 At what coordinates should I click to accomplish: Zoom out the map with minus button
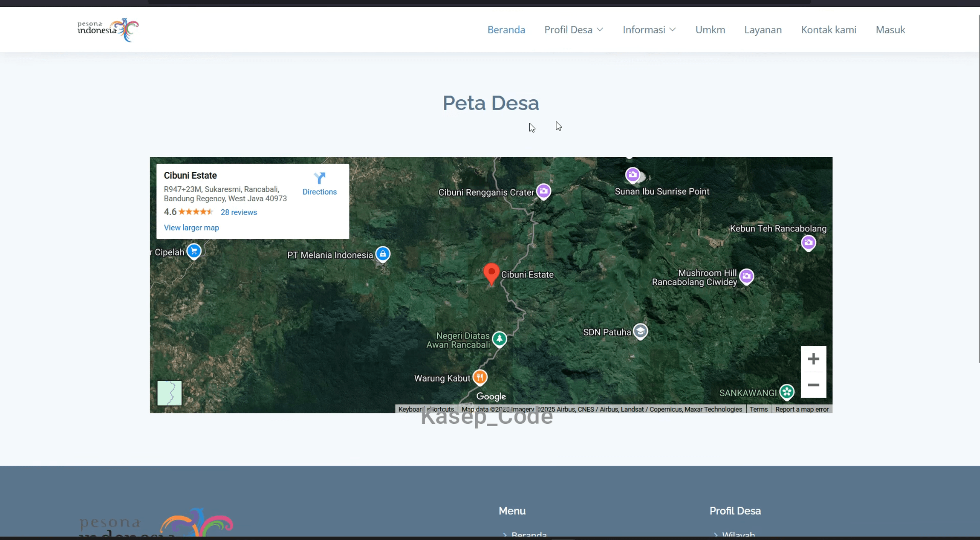(813, 385)
